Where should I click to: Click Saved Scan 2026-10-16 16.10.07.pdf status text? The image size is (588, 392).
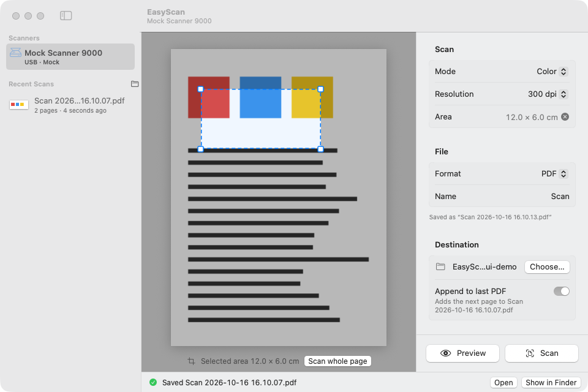point(229,382)
